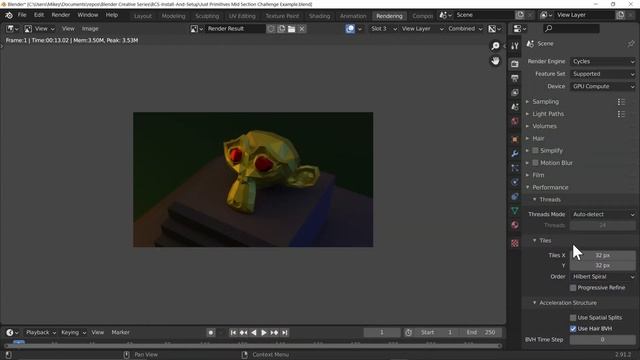Click the play animation button
Image resolution: width=640 pixels, height=360 pixels.
tap(264, 333)
